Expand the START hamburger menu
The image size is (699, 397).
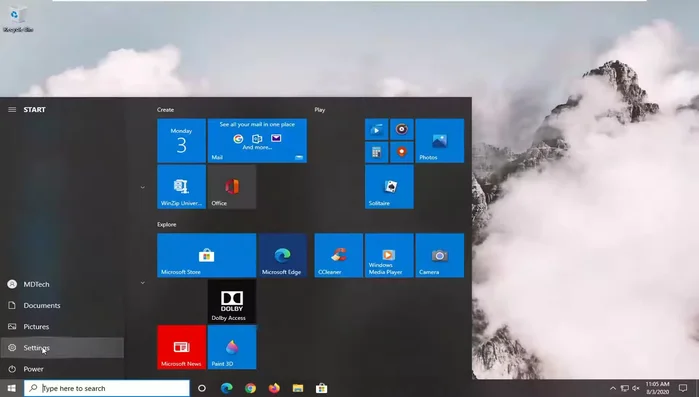[x=12, y=110]
